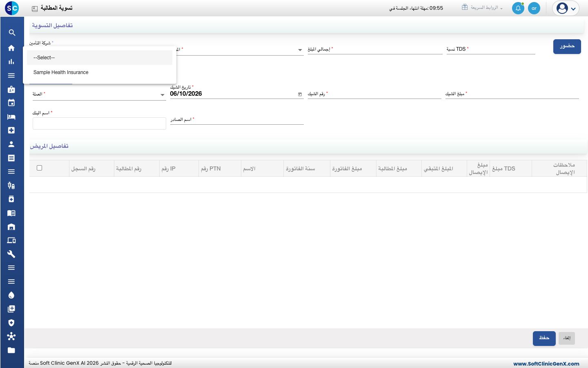The width and height of the screenshot is (588, 368).
Task: Open the notification bell icon
Action: pyautogui.click(x=518, y=8)
